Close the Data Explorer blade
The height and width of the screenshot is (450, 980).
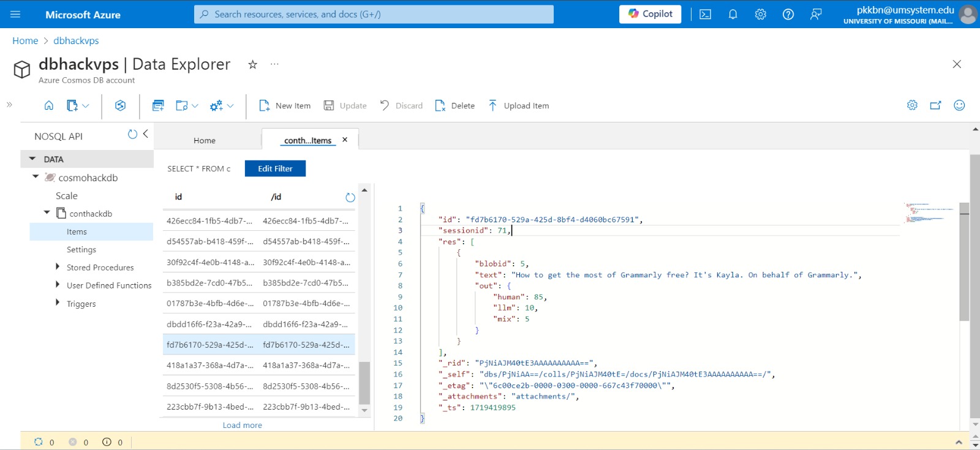click(x=957, y=64)
